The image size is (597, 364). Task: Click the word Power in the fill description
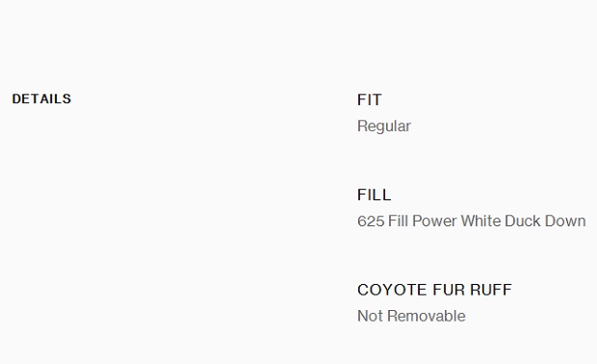coord(434,221)
